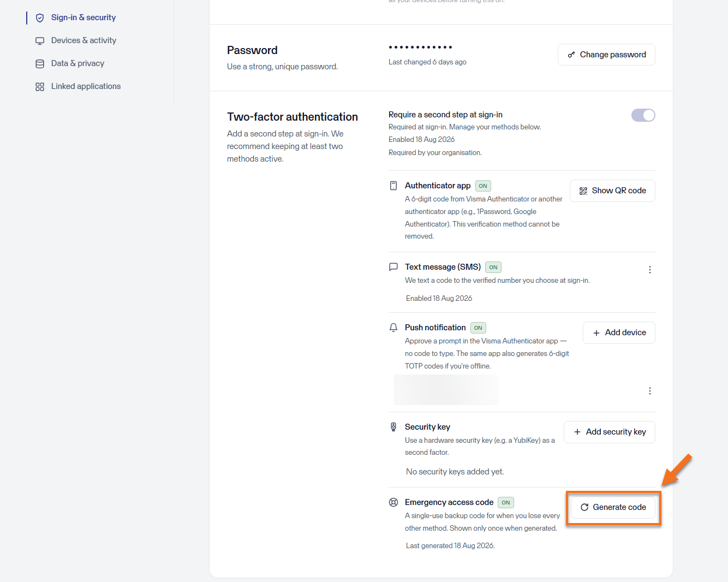Click the Add security key button
This screenshot has height=582, width=728.
(609, 432)
